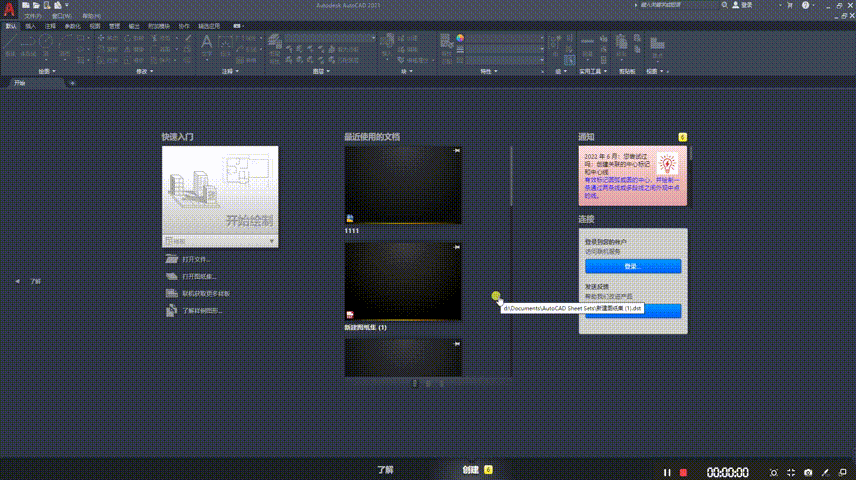Click the blue 登录 button in 连接 panel
This screenshot has width=856, height=480.
coord(633,266)
